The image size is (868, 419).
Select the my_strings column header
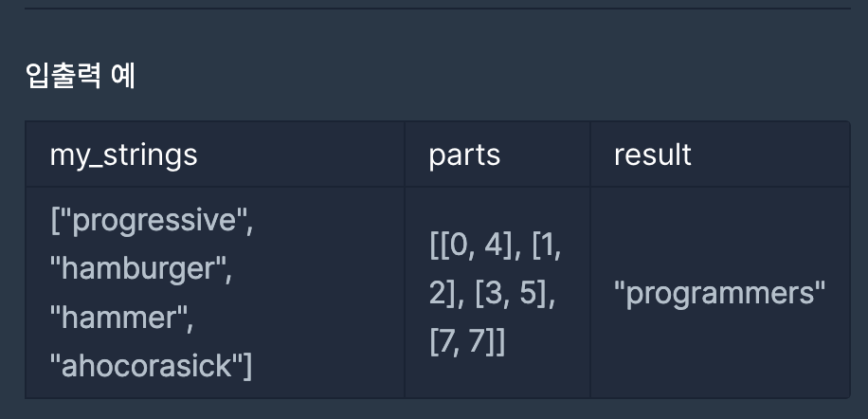pyautogui.click(x=123, y=155)
